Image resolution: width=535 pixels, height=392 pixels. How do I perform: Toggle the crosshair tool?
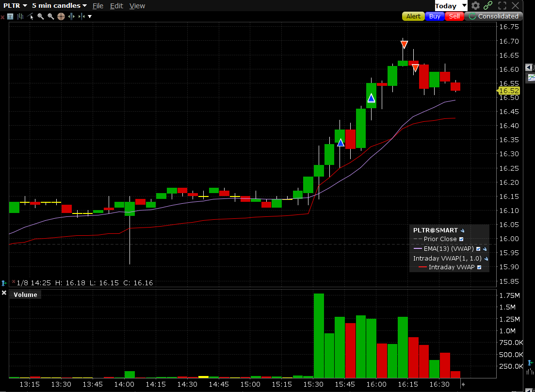pos(61,16)
